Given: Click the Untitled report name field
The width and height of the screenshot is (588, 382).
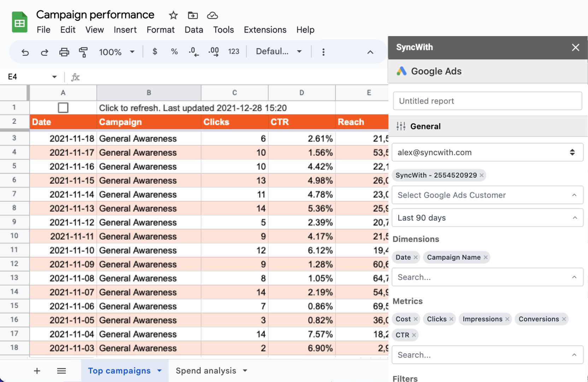Looking at the screenshot, I should (x=488, y=101).
